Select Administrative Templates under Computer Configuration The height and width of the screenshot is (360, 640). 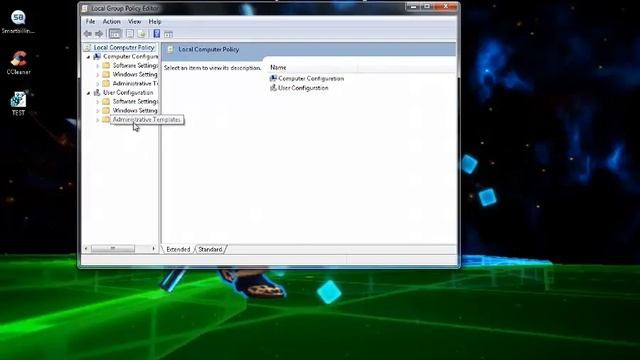click(135, 83)
